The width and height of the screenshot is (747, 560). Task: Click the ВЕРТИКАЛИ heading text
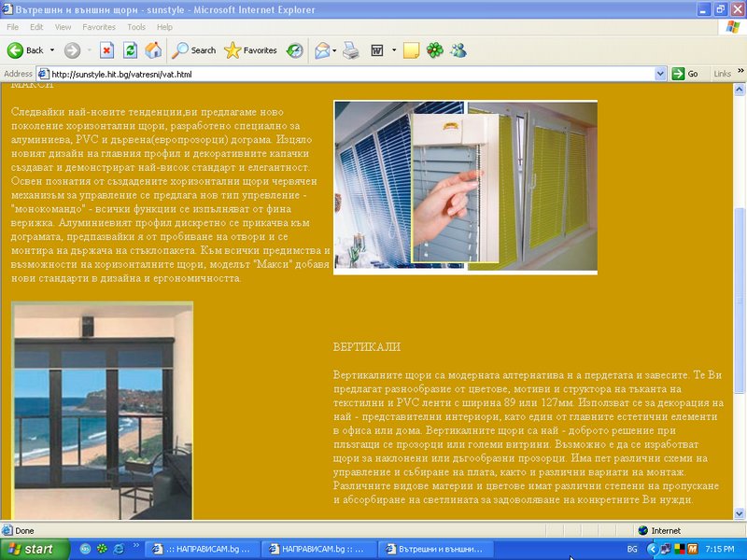click(x=367, y=346)
